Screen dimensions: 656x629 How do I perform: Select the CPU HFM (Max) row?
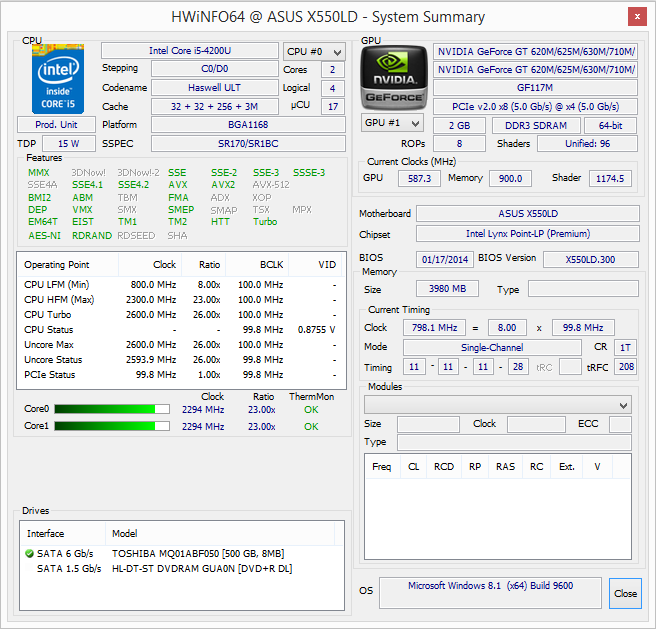click(180, 300)
